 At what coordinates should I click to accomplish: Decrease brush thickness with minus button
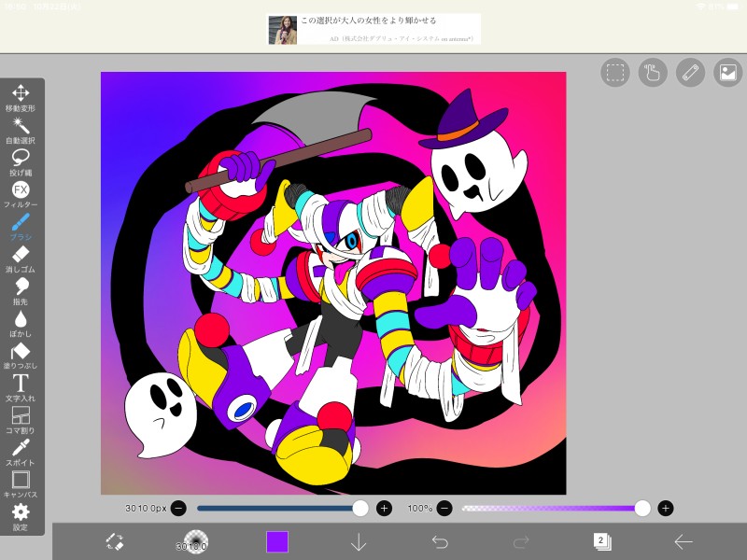tap(178, 509)
